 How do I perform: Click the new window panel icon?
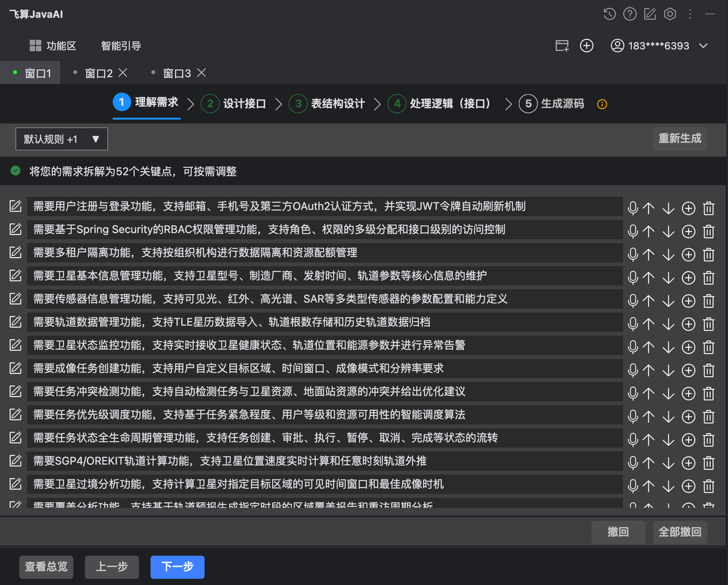[x=562, y=46]
